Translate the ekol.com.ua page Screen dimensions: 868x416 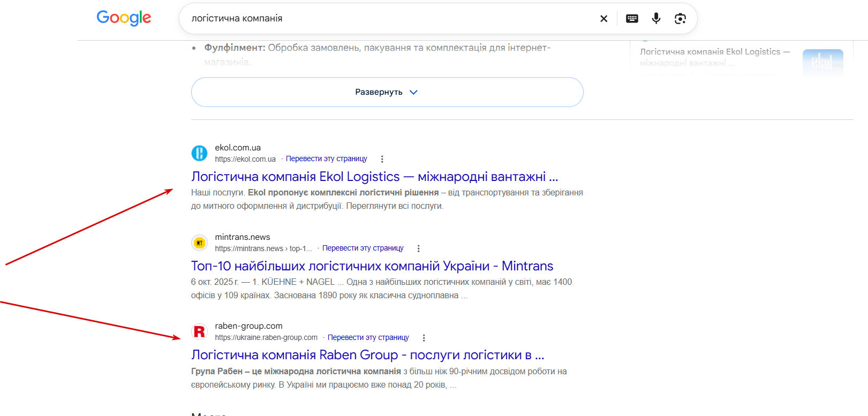coord(326,159)
